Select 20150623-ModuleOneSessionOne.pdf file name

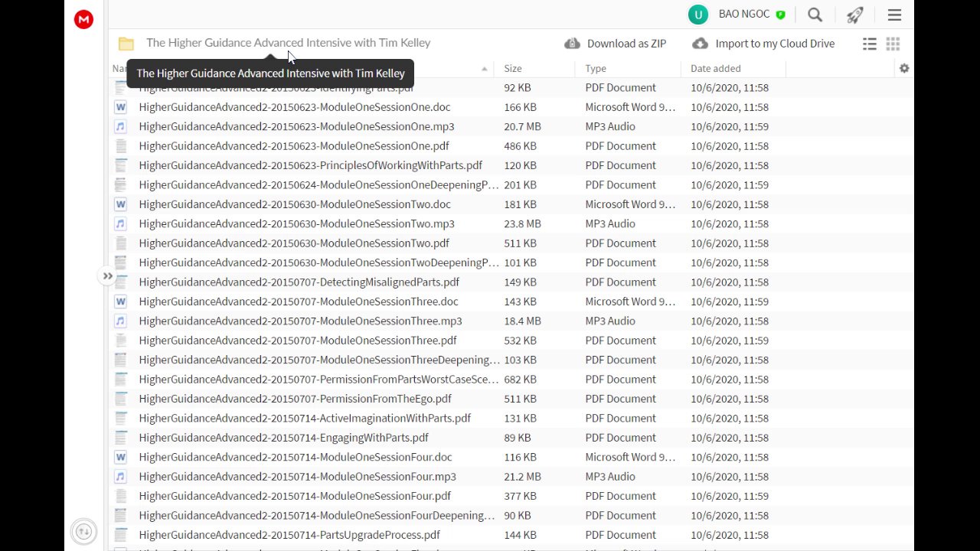[x=294, y=146]
